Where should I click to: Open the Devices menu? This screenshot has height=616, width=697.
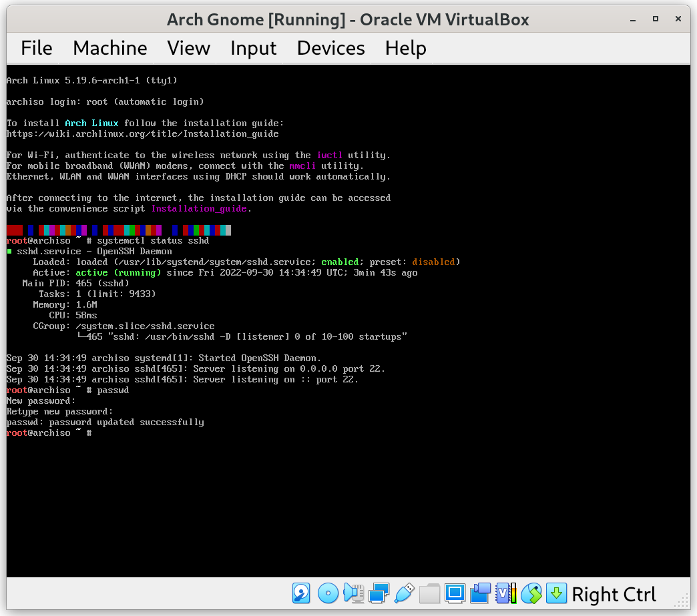330,48
